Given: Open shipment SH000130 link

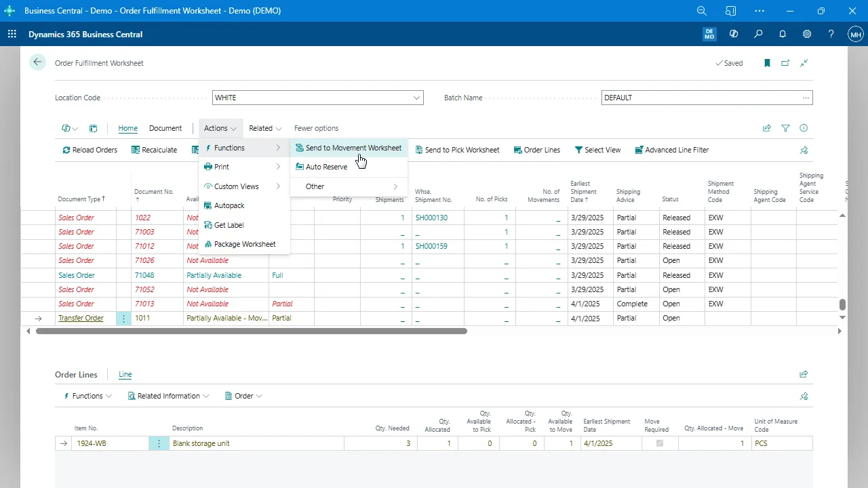Looking at the screenshot, I should (431, 218).
